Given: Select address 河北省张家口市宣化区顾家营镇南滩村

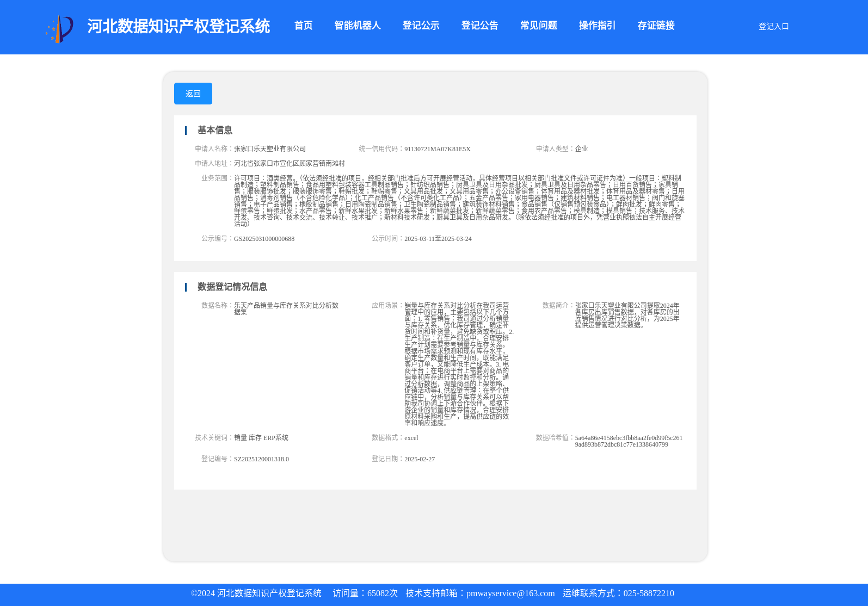Looking at the screenshot, I should click(290, 163).
